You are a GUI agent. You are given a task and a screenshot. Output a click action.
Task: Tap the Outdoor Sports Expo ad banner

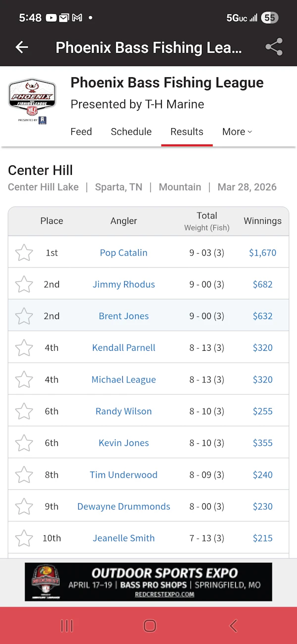pyautogui.click(x=148, y=582)
